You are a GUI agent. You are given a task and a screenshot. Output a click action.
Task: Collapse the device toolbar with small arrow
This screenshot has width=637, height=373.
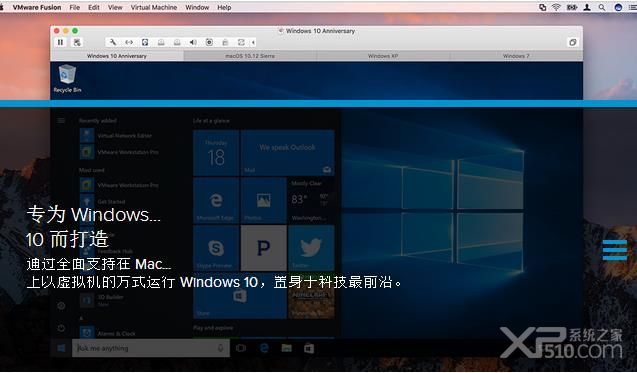[253, 42]
